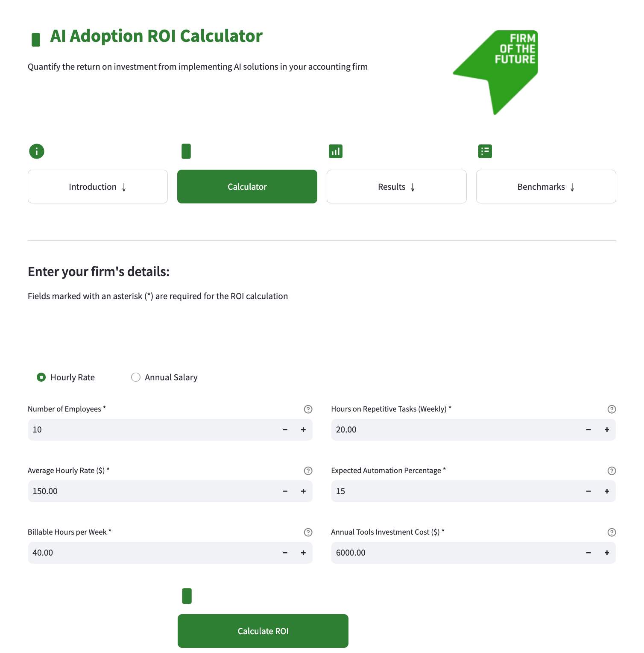Open help for Billable Hours per Week
The image size is (644, 653).
tap(308, 532)
